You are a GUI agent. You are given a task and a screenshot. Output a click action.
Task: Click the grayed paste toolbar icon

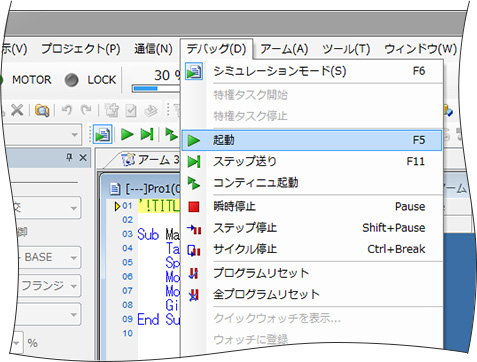112,110
